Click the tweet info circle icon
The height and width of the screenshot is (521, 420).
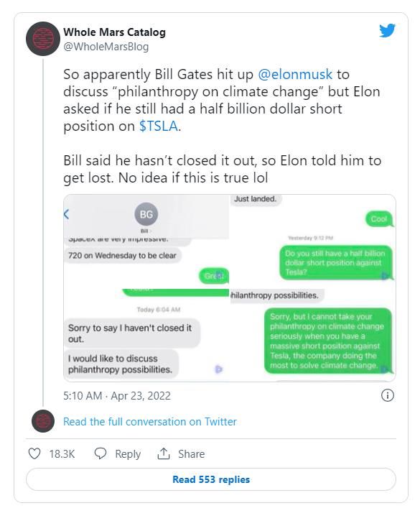[388, 395]
